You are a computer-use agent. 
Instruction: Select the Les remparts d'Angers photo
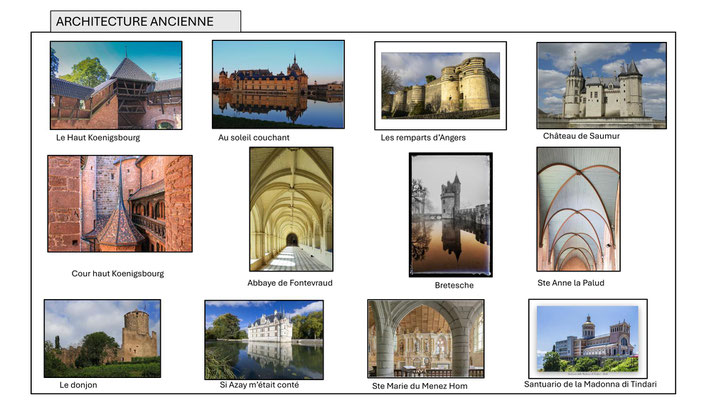click(440, 86)
